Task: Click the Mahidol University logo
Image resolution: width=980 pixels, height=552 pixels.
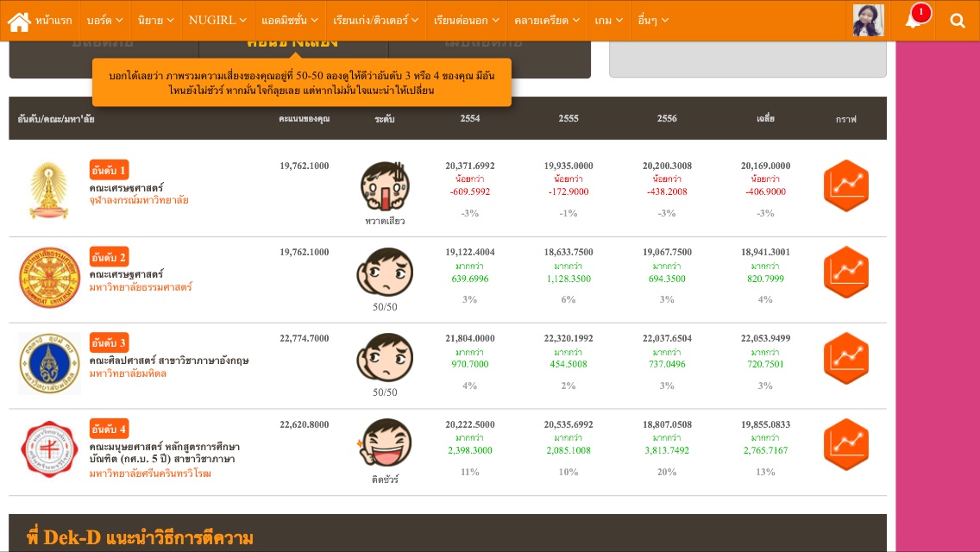Action: pos(49,363)
